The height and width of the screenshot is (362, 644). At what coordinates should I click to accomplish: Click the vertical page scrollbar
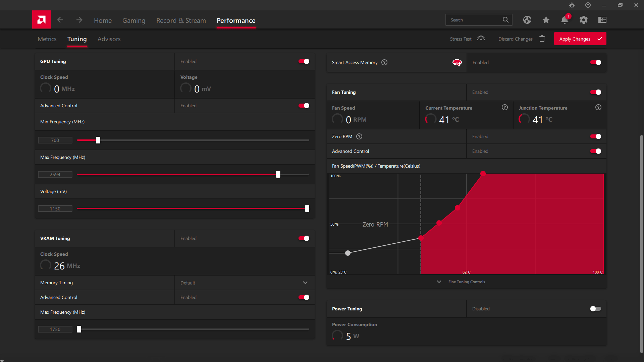[641, 244]
